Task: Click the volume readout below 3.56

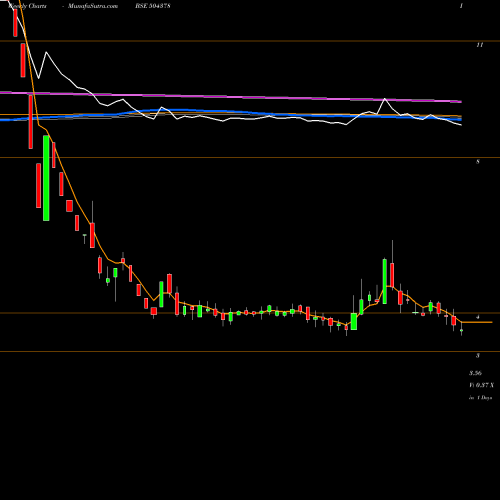Action: pyautogui.click(x=481, y=385)
